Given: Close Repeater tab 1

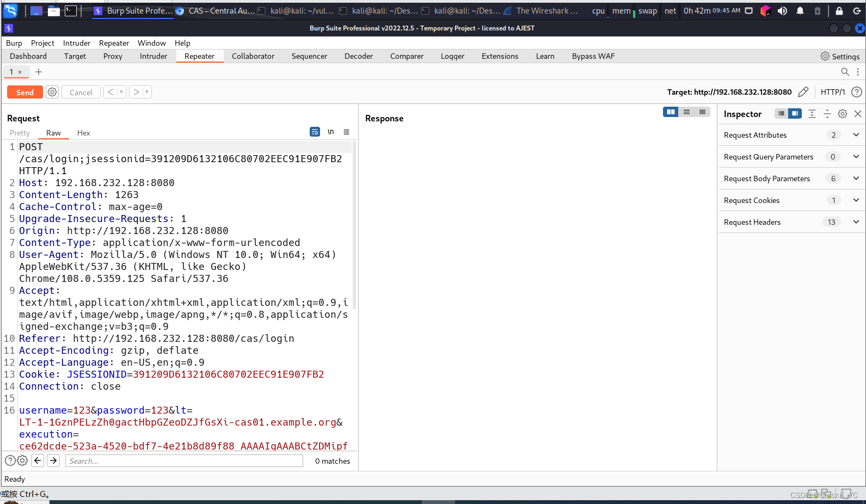Looking at the screenshot, I should click(20, 72).
